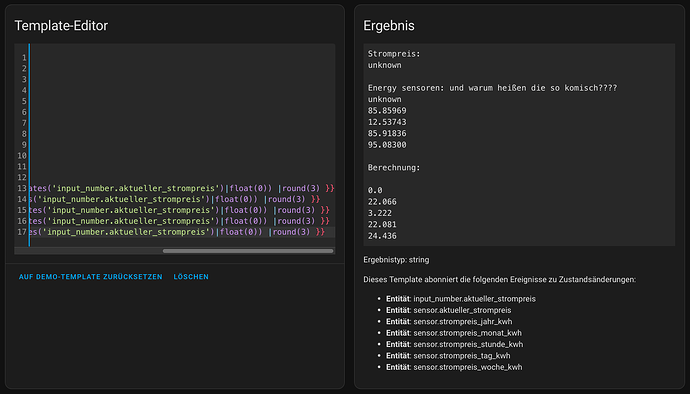Click the 'Löschen' button
Image resolution: width=690 pixels, height=394 pixels.
[x=191, y=277]
